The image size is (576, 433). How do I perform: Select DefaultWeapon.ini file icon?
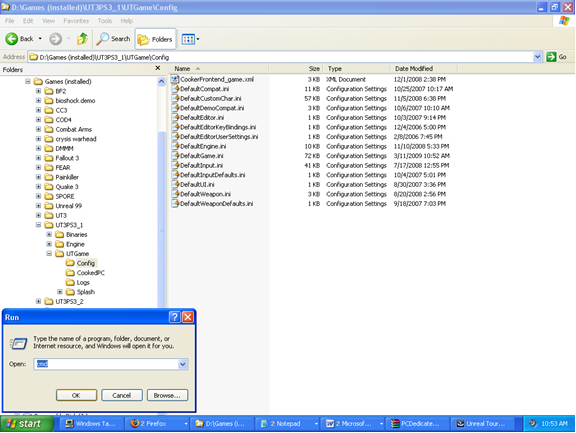point(175,194)
